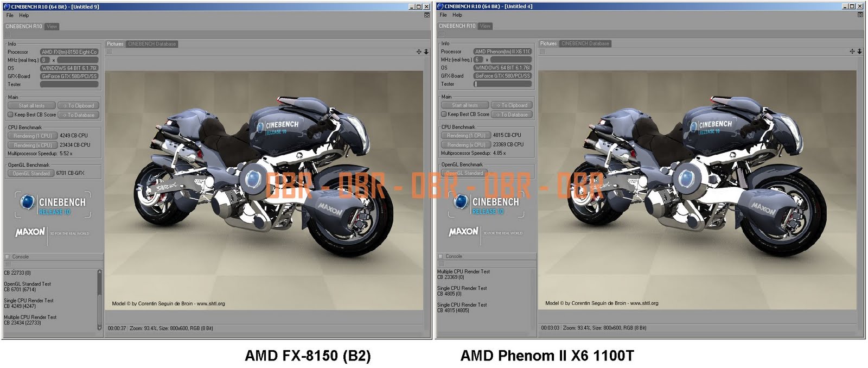Click console line CB 4815 (4805)
The height and width of the screenshot is (368, 868).
[x=454, y=310]
